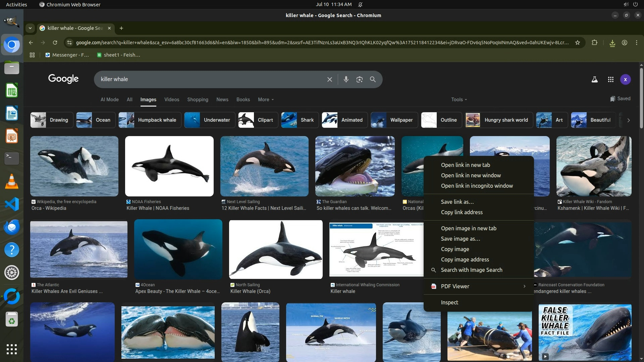Open VLC media player from dock
This screenshot has height=362, width=644.
(12, 181)
